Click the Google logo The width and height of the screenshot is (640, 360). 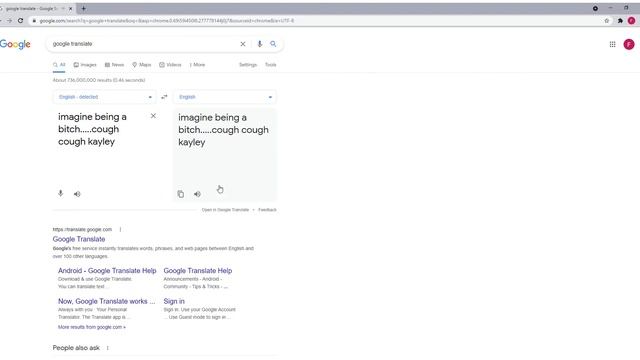(x=15, y=44)
